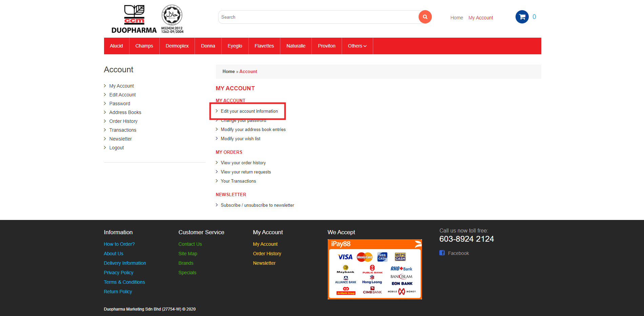The height and width of the screenshot is (316, 644).
Task: Expand the Others dropdown menu
Action: pyautogui.click(x=357, y=46)
